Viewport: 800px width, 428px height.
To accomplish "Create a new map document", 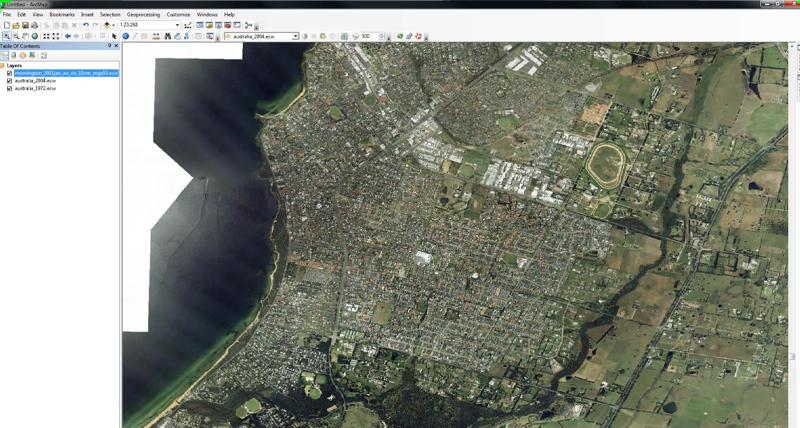I will tap(7, 25).
